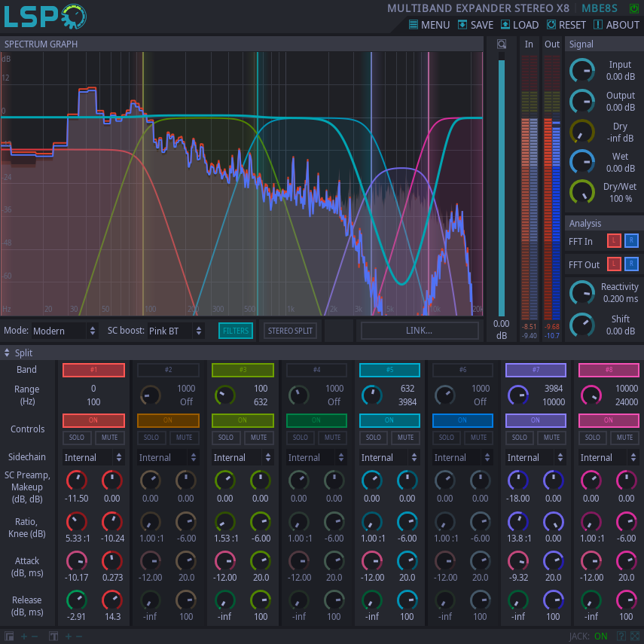Select band #8 pink button
This screenshot has width=644, height=644.
[609, 370]
